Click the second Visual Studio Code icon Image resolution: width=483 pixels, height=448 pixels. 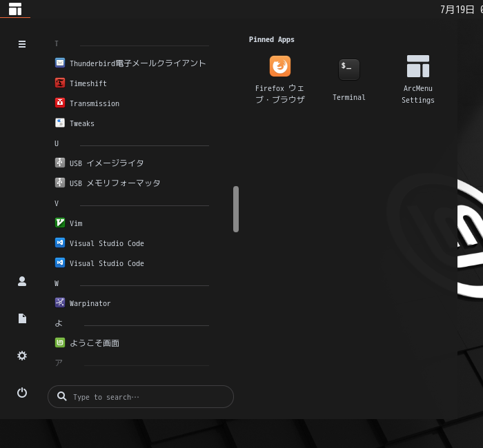coord(60,263)
